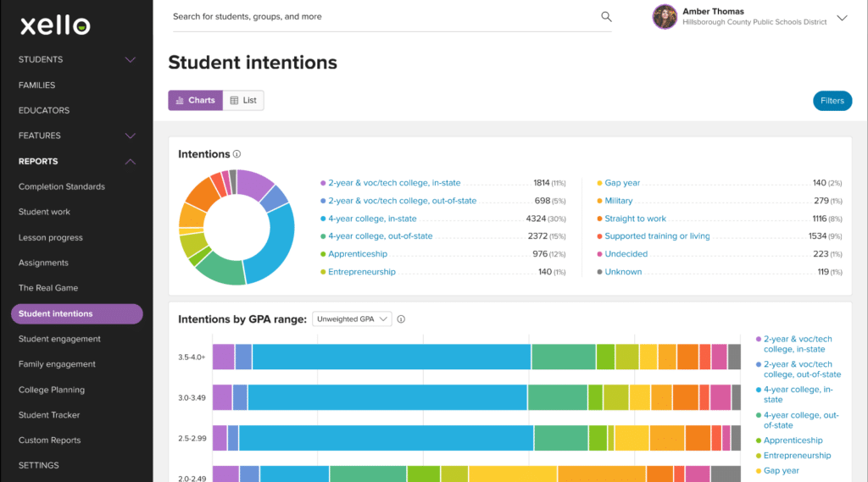The width and height of the screenshot is (868, 482).
Task: Click the 3.5-4.0+ GPA range label
Action: (x=192, y=357)
